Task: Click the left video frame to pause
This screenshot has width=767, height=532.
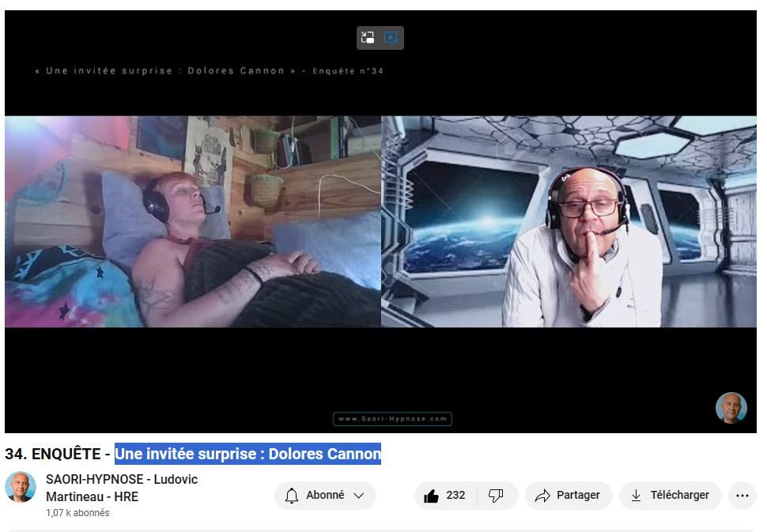Action: point(193,221)
